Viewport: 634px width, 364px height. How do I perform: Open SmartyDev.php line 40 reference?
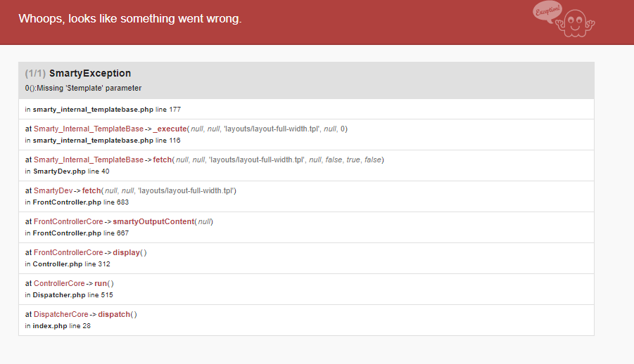59,171
